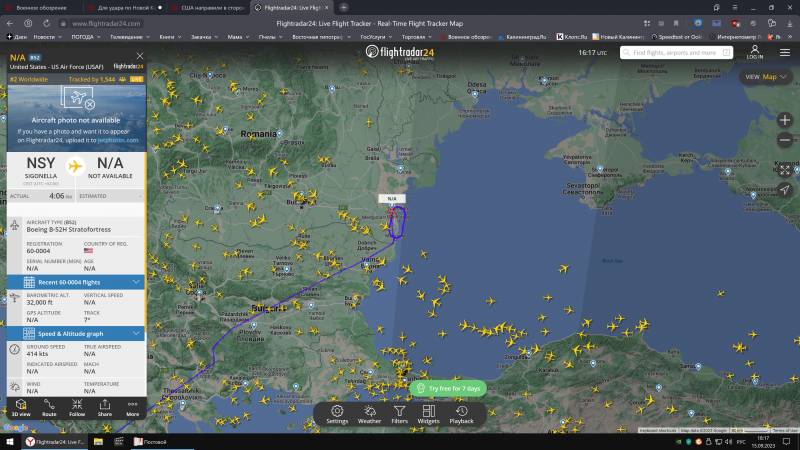Open the Windows Start menu
This screenshot has height=450, width=800.
pyautogui.click(x=9, y=442)
